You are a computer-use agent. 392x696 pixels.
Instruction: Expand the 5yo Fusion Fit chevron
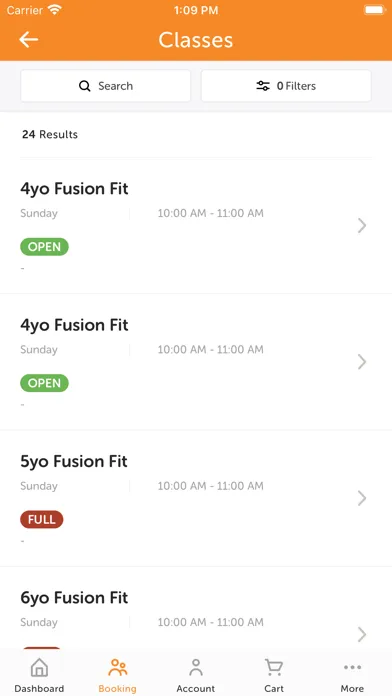tap(362, 498)
